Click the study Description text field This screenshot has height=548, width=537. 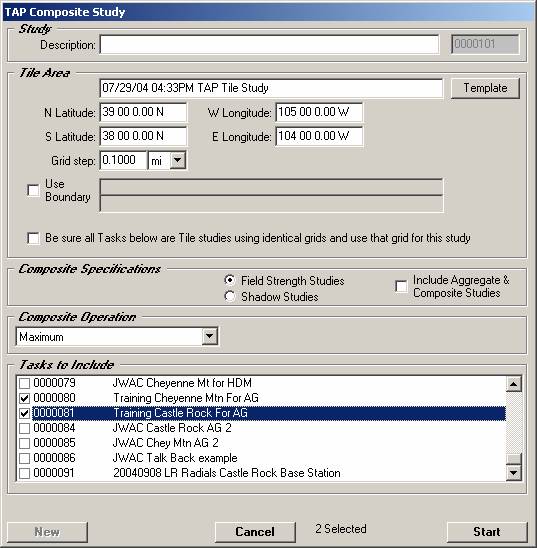pos(269,44)
